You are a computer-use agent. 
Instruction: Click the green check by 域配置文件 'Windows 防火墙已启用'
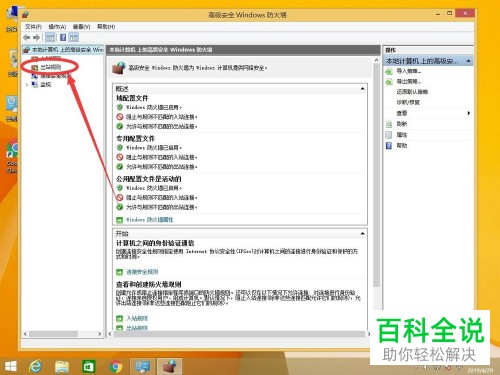[120, 107]
